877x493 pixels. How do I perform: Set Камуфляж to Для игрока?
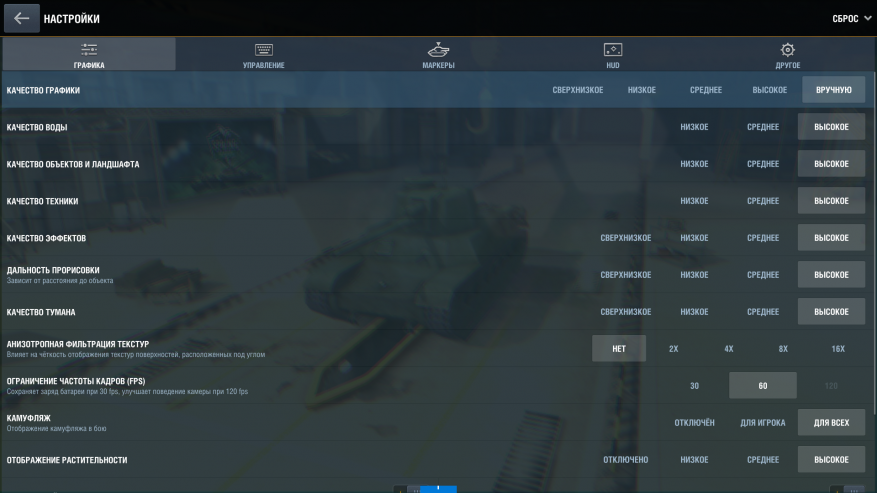[763, 422]
